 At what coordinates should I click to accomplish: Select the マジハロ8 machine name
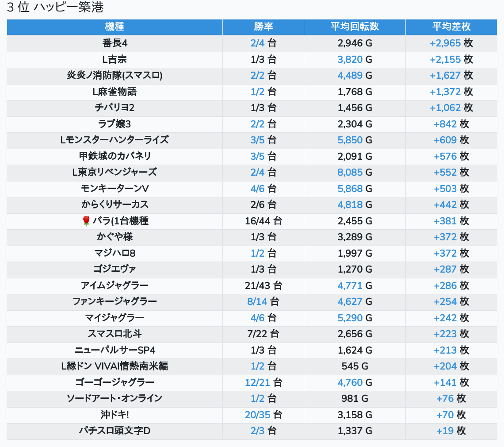(x=115, y=253)
